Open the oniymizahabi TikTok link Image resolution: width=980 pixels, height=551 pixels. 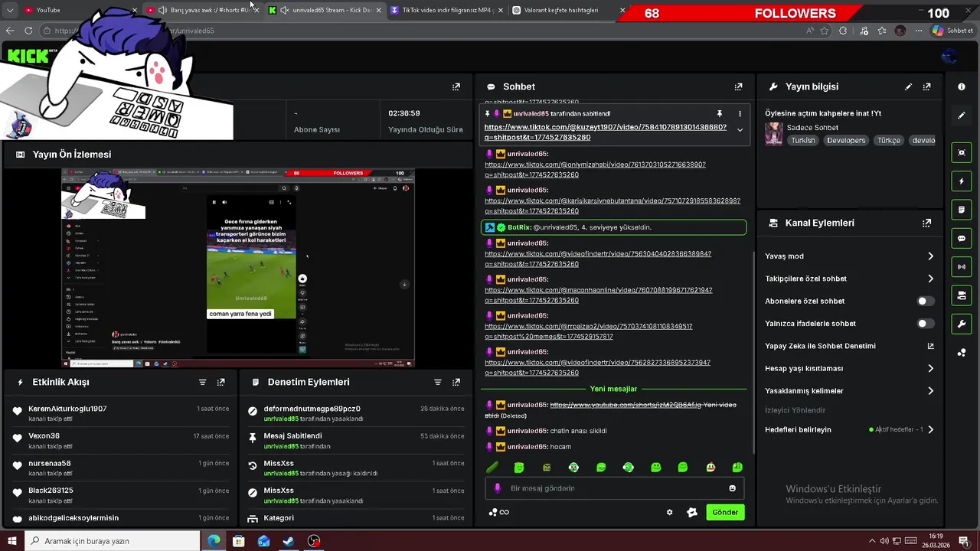pyautogui.click(x=595, y=169)
